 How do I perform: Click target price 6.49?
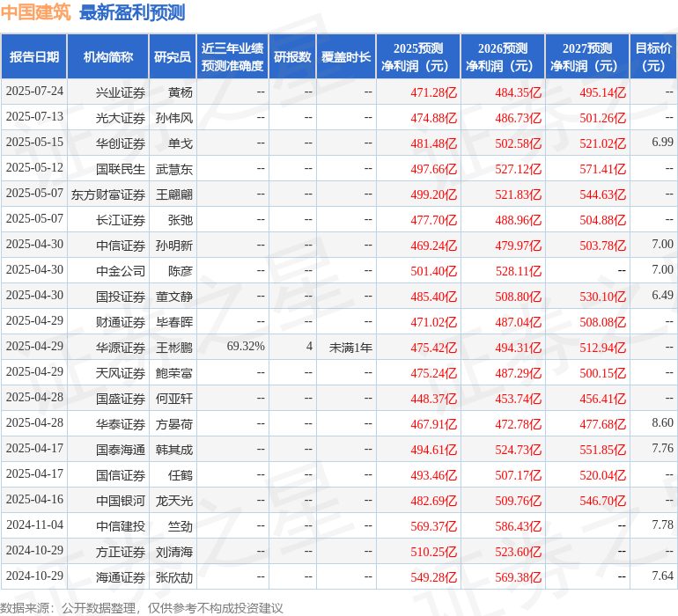662,295
